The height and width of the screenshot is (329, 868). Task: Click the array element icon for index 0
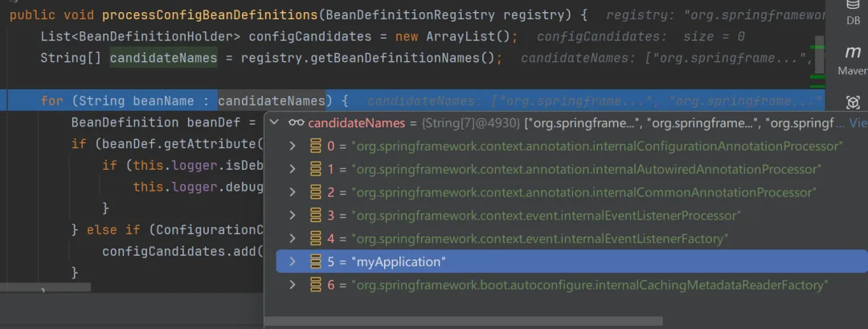pyautogui.click(x=317, y=146)
